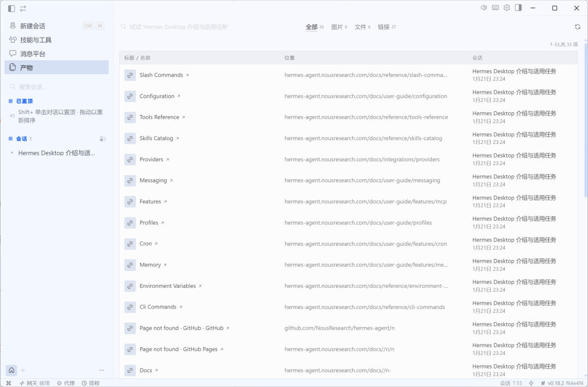The image size is (588, 387).
Task: Click external arrow next to Profiles
Action: (x=162, y=223)
